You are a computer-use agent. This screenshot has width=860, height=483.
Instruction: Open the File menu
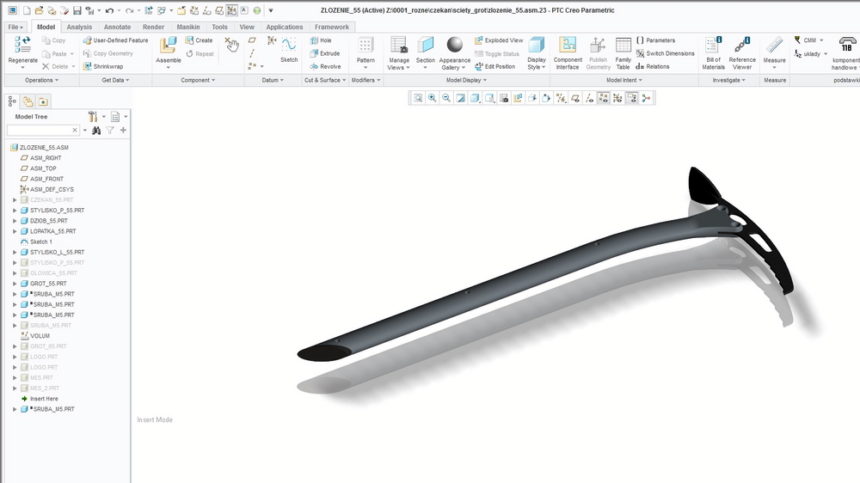[x=15, y=27]
